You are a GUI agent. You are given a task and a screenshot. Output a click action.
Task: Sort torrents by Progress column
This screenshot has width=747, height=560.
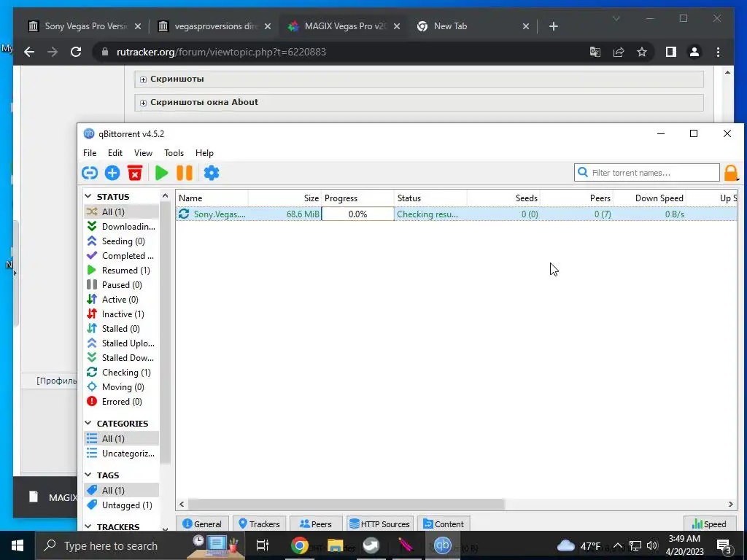(357, 198)
